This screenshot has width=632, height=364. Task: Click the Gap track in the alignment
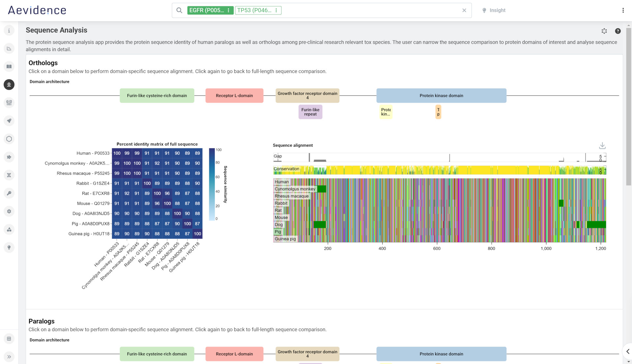tap(440, 157)
